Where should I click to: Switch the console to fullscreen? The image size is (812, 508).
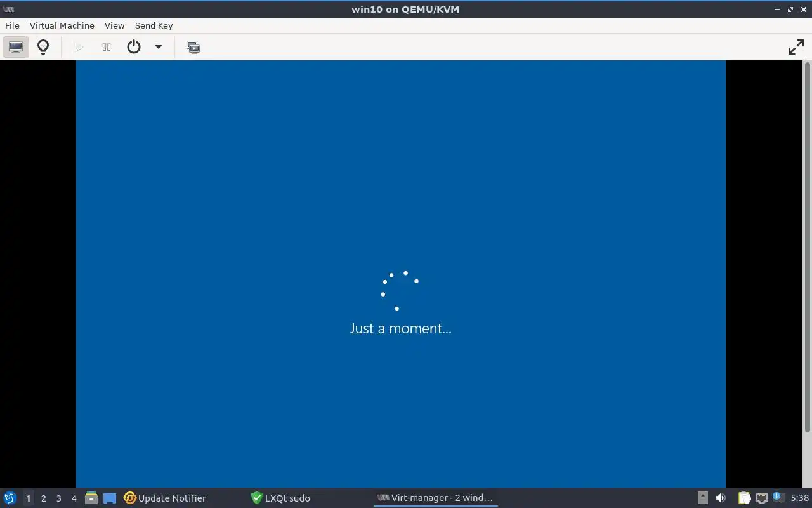[x=796, y=47]
